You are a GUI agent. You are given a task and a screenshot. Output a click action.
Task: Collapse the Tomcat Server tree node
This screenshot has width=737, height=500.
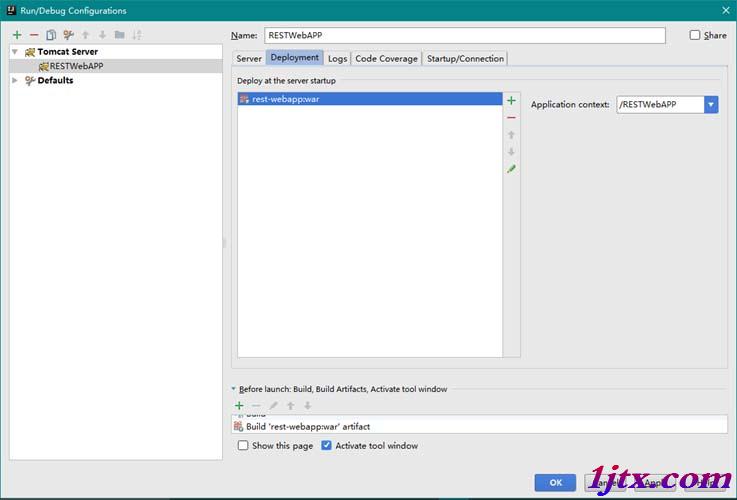click(15, 52)
